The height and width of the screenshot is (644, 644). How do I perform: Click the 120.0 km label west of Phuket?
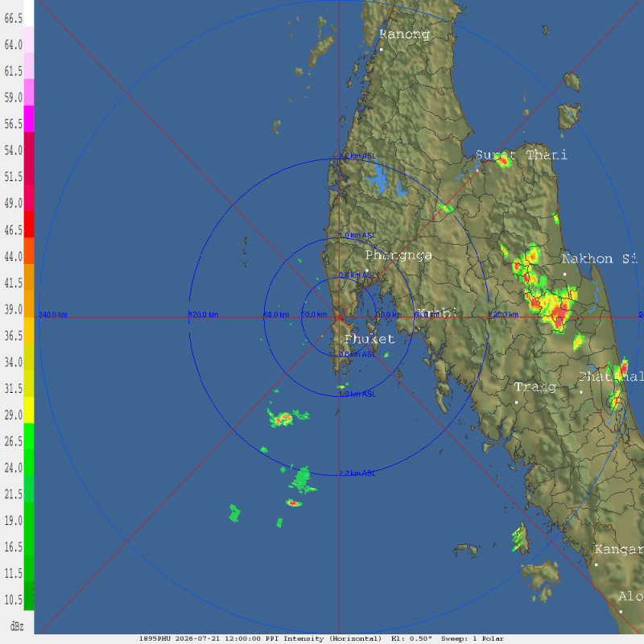(204, 315)
